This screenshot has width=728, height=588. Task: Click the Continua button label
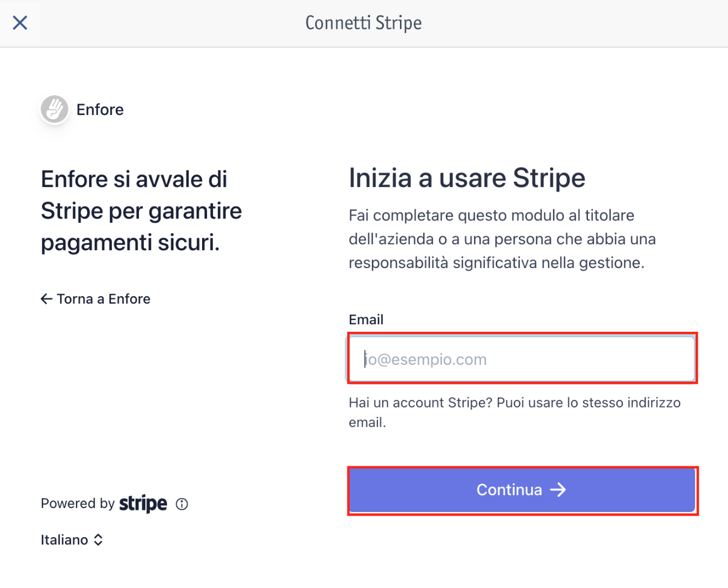pyautogui.click(x=509, y=490)
